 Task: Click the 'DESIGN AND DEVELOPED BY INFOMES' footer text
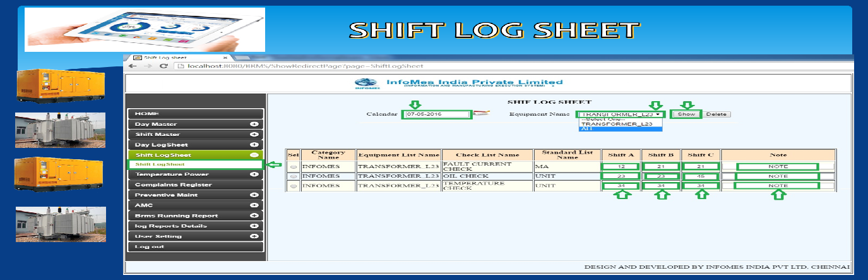[x=716, y=267]
